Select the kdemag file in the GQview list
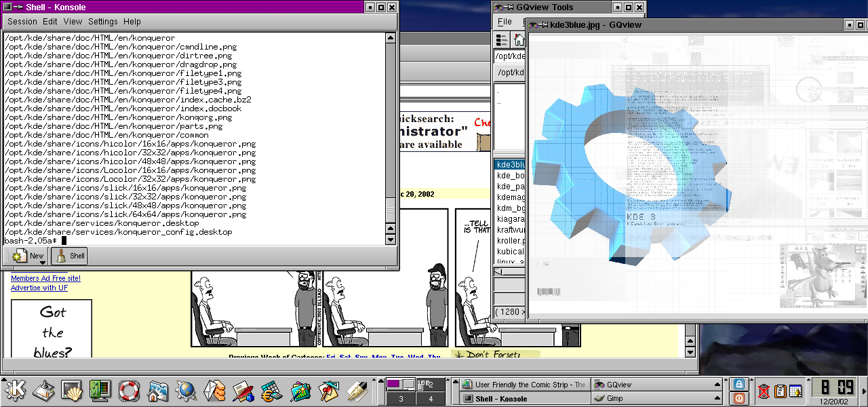 click(511, 197)
